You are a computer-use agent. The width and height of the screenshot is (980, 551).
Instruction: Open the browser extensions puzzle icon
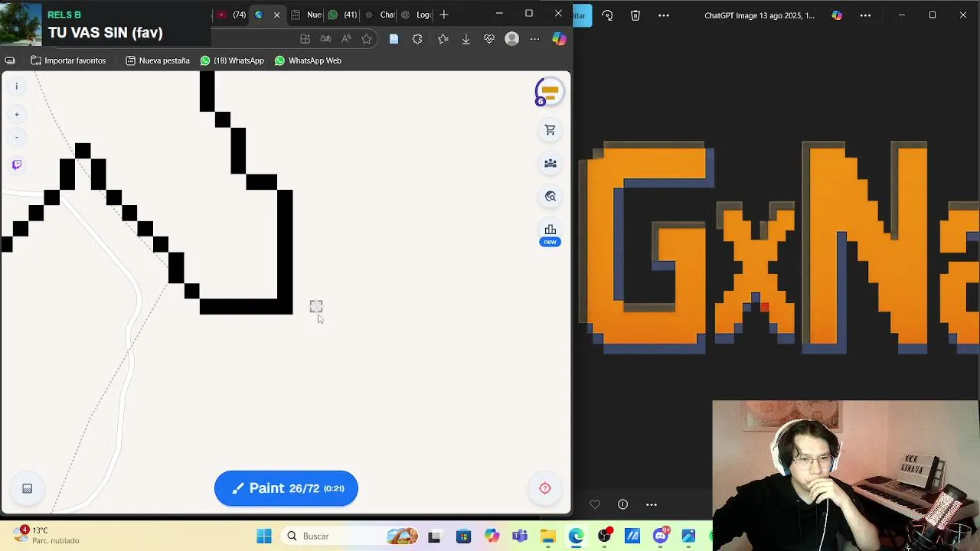(417, 39)
